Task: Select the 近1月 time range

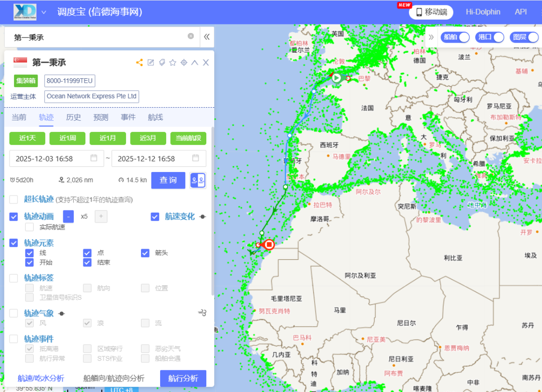Action: click(107, 138)
